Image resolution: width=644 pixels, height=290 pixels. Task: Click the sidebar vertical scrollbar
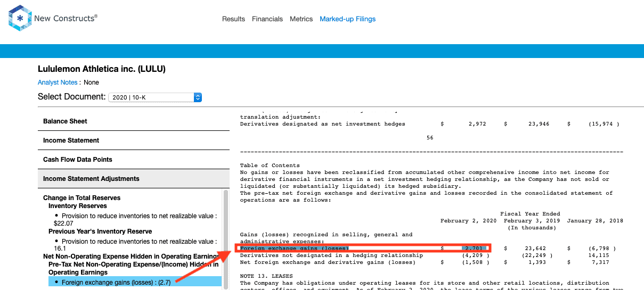point(226,239)
